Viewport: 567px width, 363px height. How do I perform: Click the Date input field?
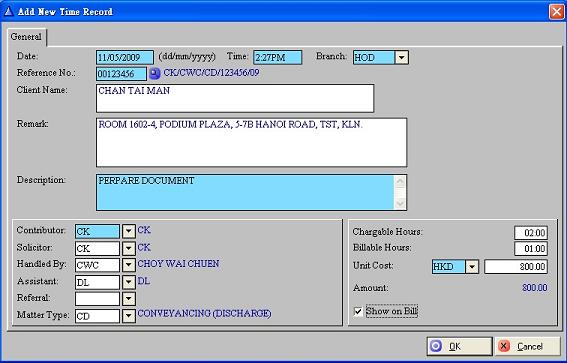point(125,57)
